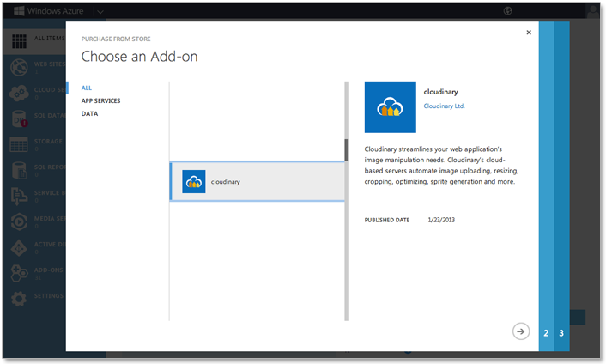
Task: Expand the Windows Azure header dropdown chevron
Action: click(100, 12)
